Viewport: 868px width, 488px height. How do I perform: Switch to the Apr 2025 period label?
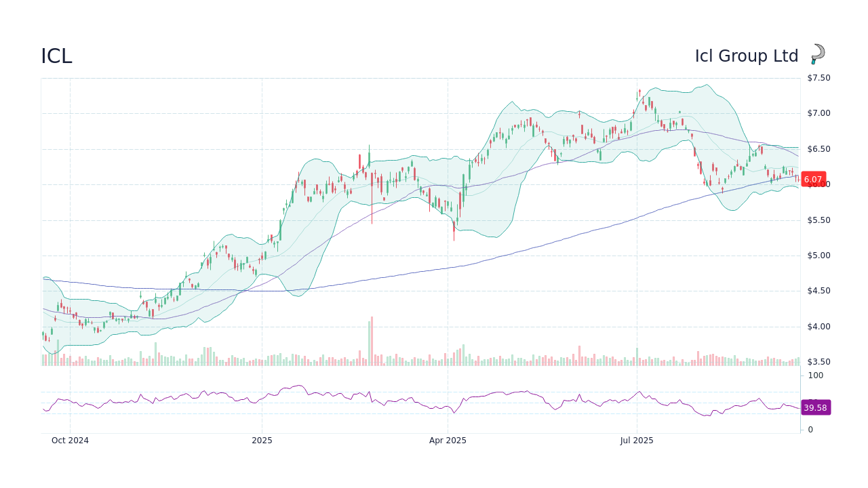[448, 441]
